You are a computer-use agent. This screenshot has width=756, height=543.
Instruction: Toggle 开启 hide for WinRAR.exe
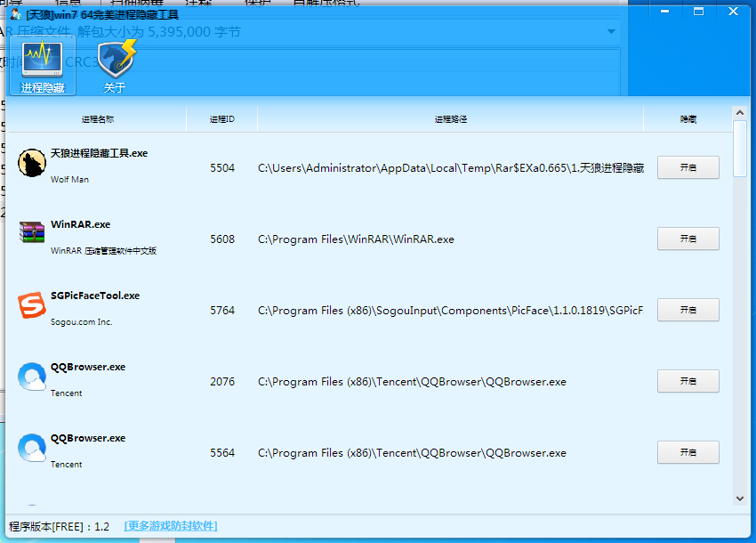688,239
